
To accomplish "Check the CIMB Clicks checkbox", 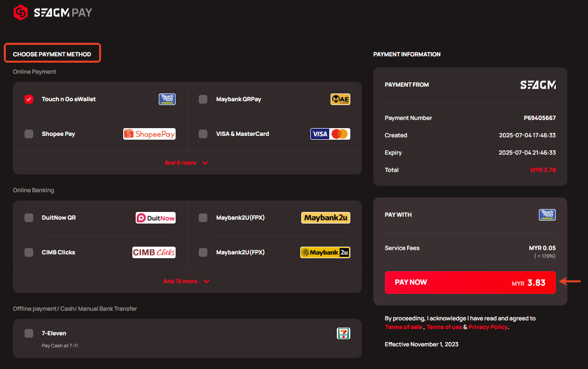I will 29,252.
